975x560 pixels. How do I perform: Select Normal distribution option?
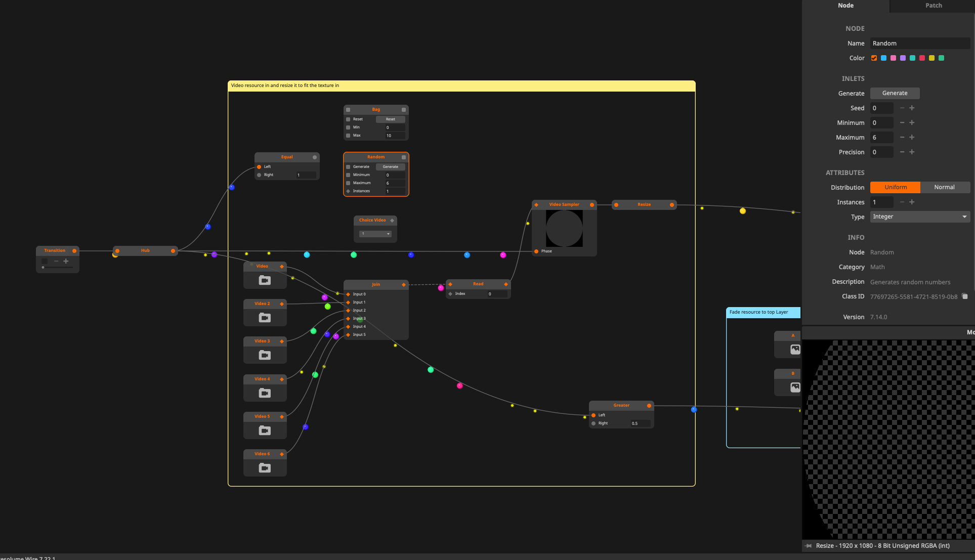click(x=944, y=187)
